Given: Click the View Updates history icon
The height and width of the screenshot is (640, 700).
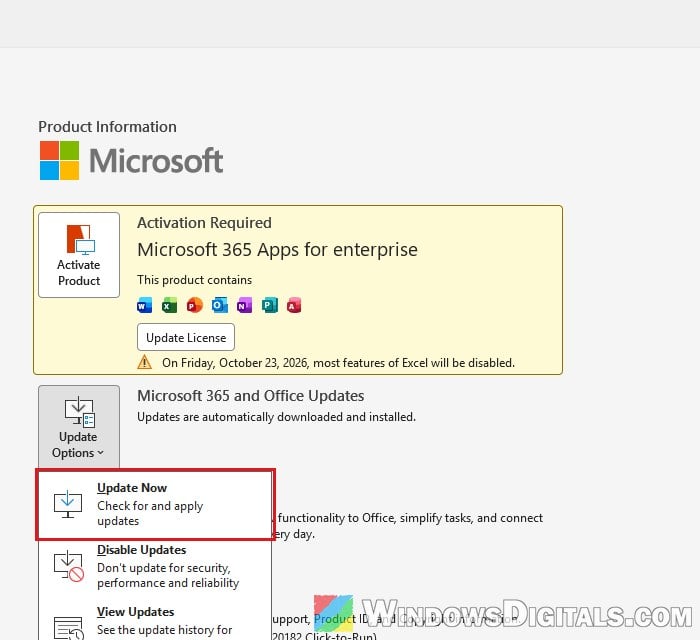Looking at the screenshot, I should pyautogui.click(x=69, y=628).
